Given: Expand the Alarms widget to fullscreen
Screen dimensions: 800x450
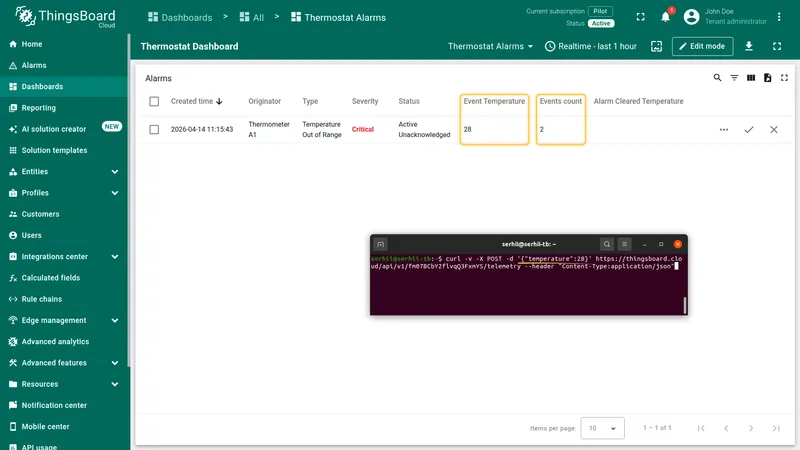Looking at the screenshot, I should (785, 78).
